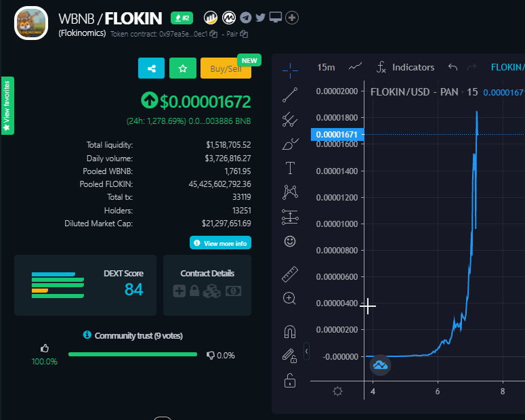Vote thumbs up for community trust
Viewport: 525px width, 420px height.
click(45, 348)
